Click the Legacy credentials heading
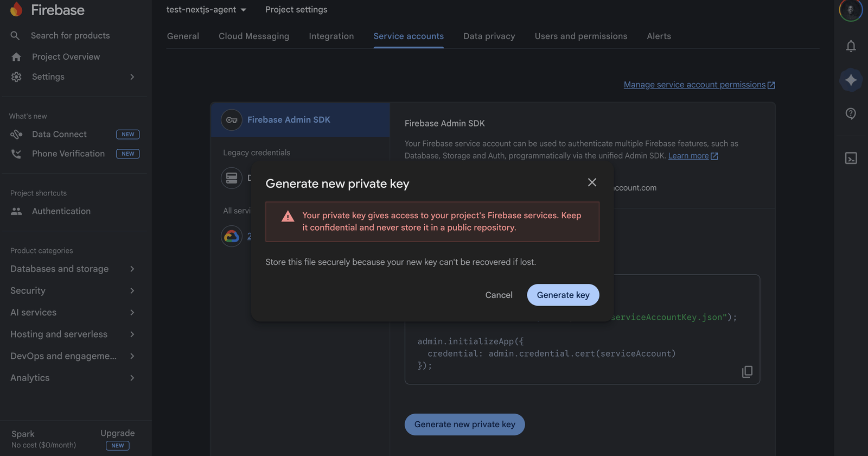Screen dimensions: 868x456 coord(257,153)
